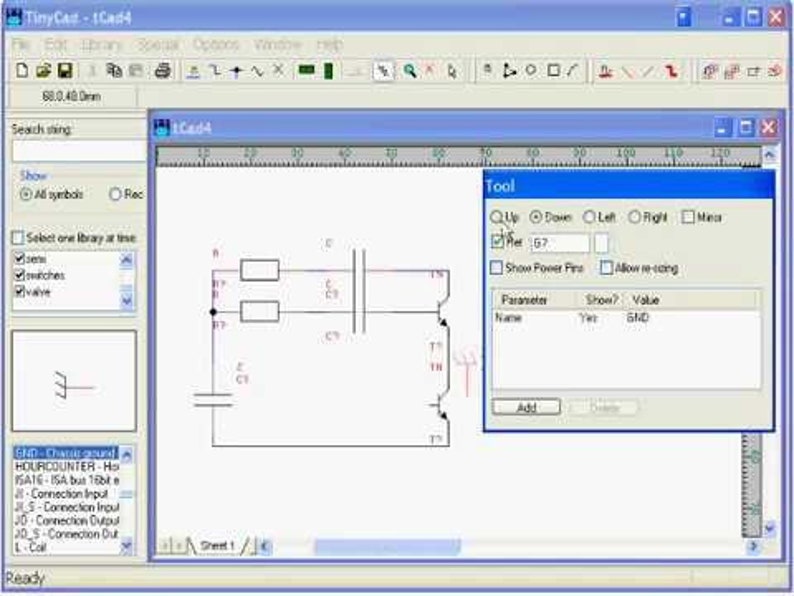Toggle the Ref checkbox in Tool dialog

click(497, 242)
